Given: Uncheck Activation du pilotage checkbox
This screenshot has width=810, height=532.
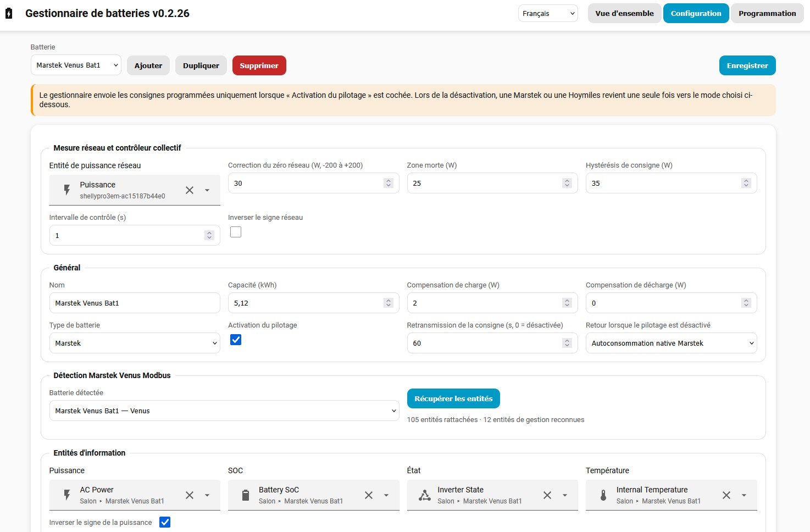Looking at the screenshot, I should pos(236,340).
